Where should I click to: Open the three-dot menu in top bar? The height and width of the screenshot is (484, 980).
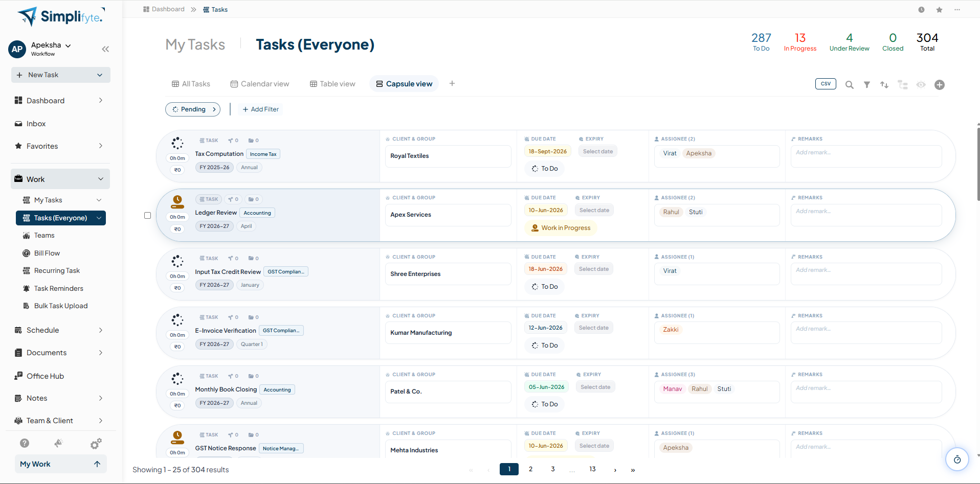(x=957, y=10)
